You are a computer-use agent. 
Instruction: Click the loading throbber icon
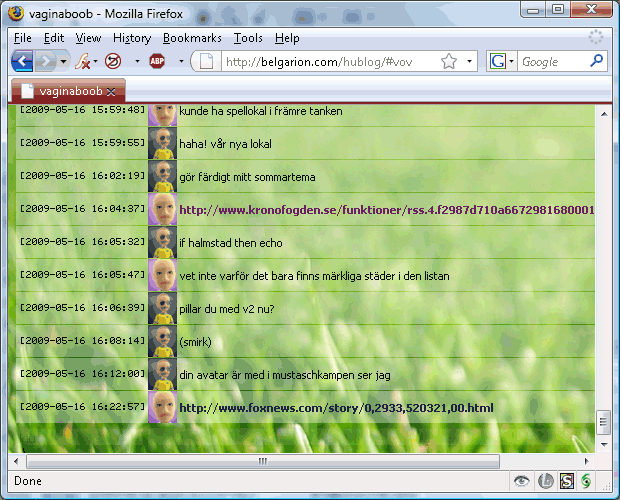[x=595, y=37]
